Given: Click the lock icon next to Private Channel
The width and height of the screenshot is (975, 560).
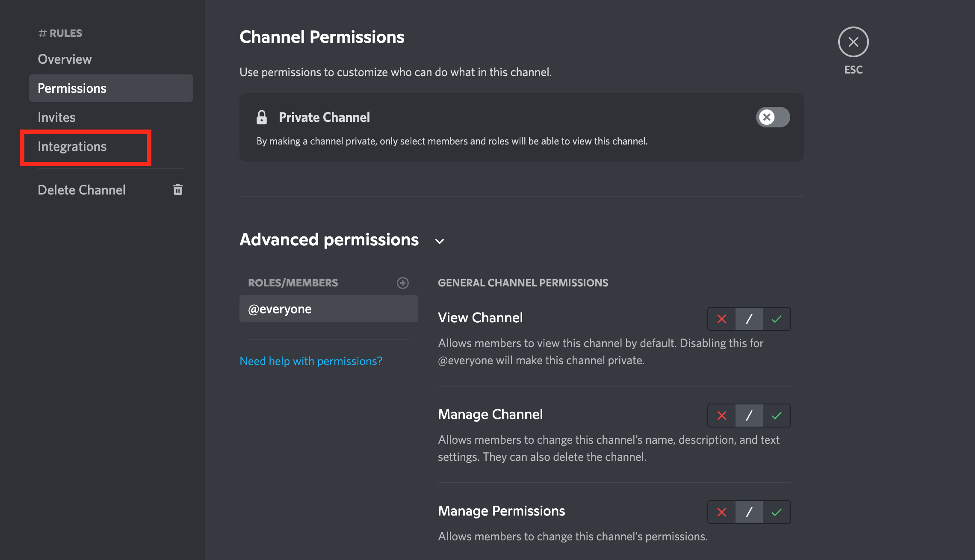Looking at the screenshot, I should coord(261,117).
